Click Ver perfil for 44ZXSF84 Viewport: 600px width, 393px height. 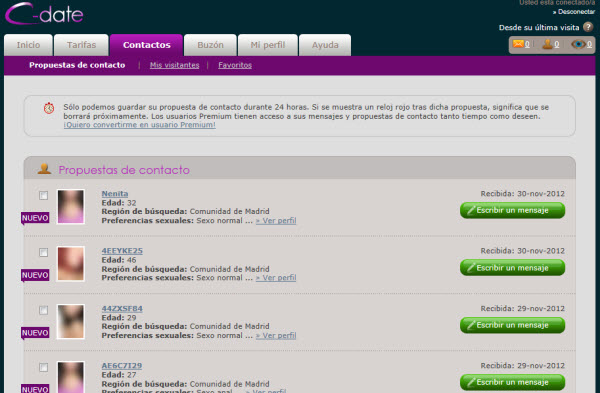tap(276, 335)
